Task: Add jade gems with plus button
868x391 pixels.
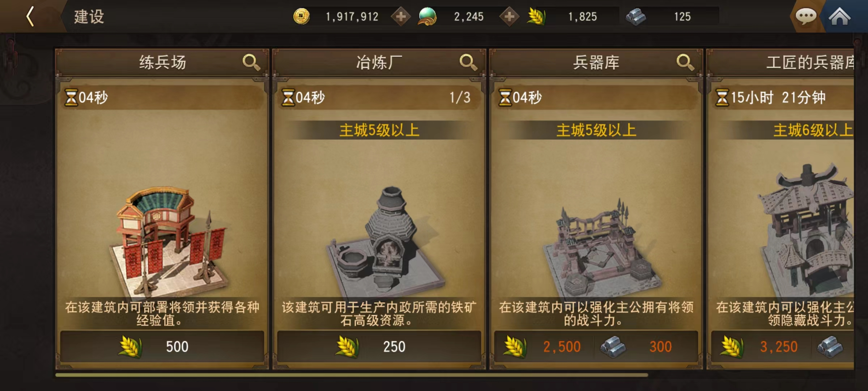Action: click(x=509, y=16)
